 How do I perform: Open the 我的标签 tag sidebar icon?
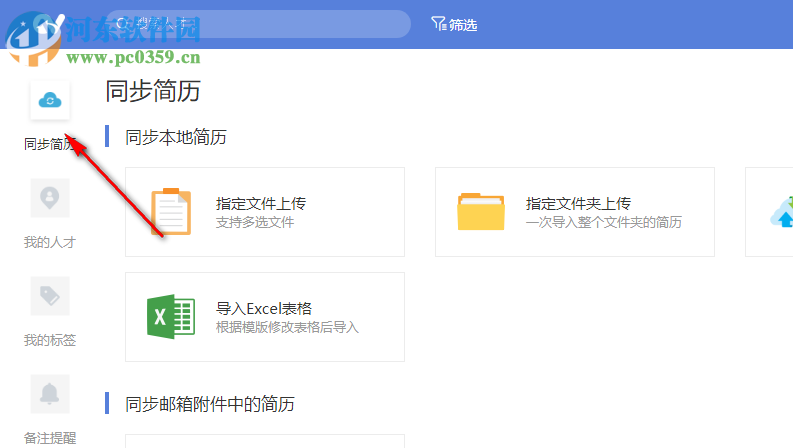click(x=50, y=296)
